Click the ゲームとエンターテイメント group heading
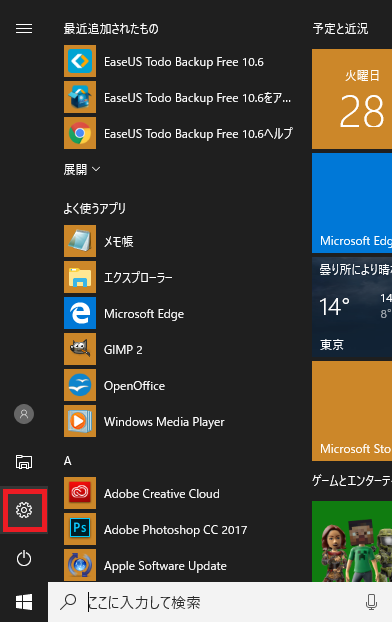 click(x=352, y=481)
